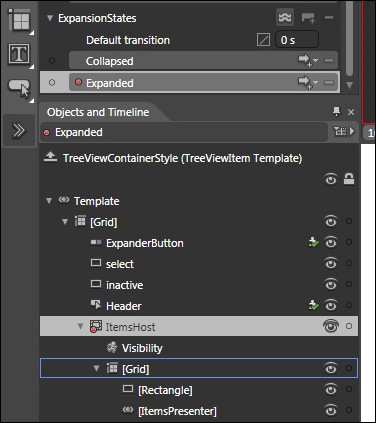The height and width of the screenshot is (423, 376).
Task: Delete the Expanded state
Action: pyautogui.click(x=329, y=82)
